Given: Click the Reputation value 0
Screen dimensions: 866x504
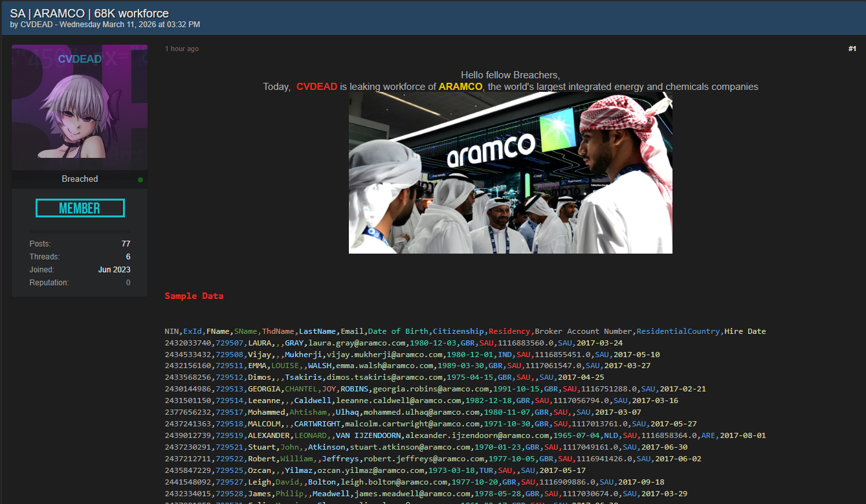Looking at the screenshot, I should click(128, 283).
